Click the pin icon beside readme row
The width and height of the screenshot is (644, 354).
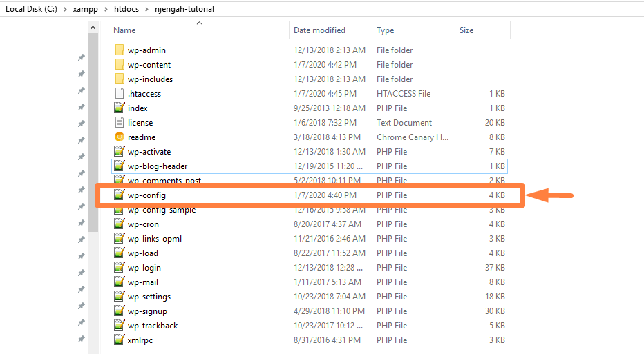click(x=82, y=140)
